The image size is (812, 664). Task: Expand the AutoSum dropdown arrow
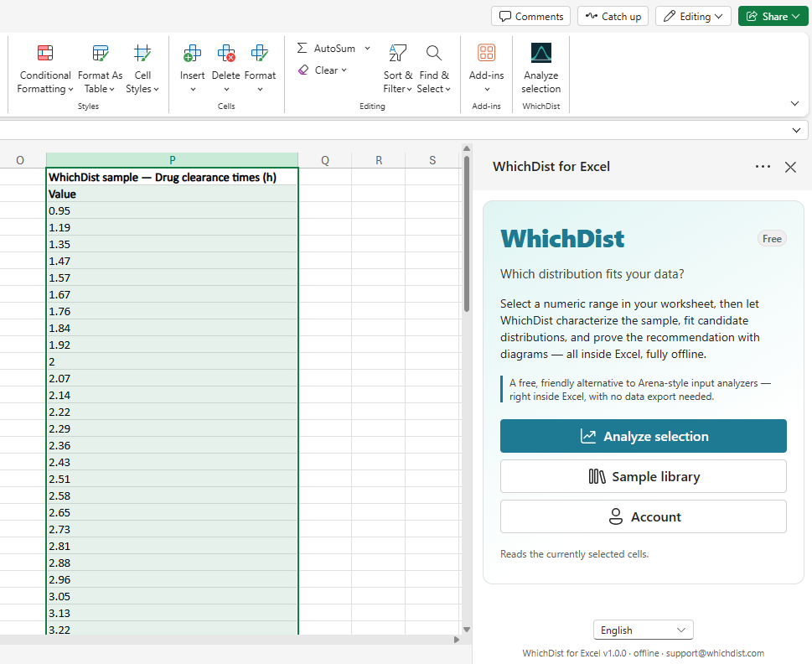(x=367, y=48)
